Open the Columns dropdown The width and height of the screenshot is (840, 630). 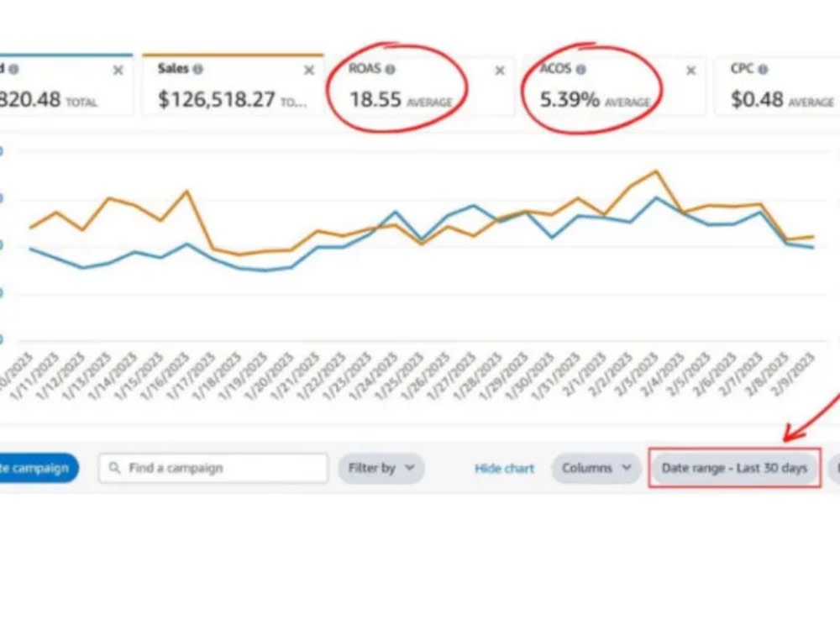pos(596,468)
